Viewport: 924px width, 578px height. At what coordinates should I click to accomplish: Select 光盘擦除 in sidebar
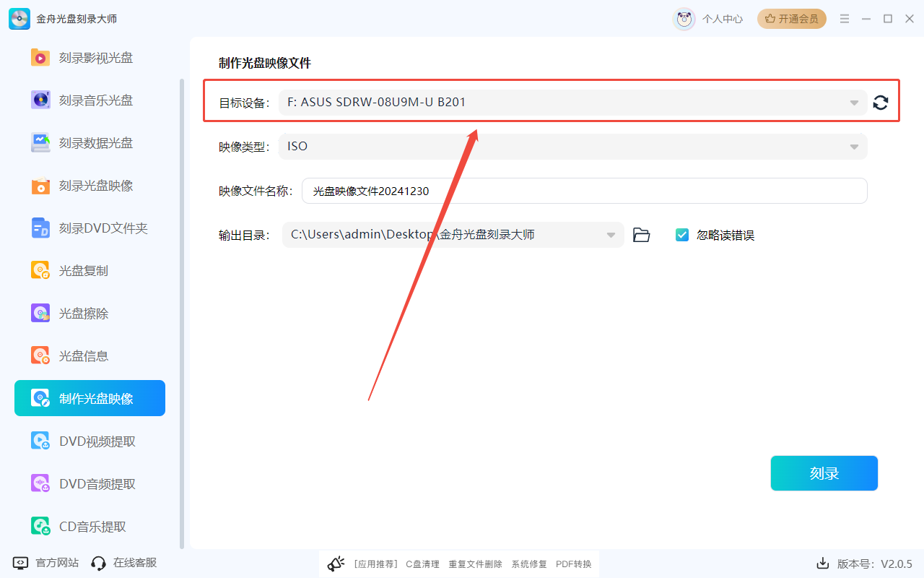tap(84, 314)
